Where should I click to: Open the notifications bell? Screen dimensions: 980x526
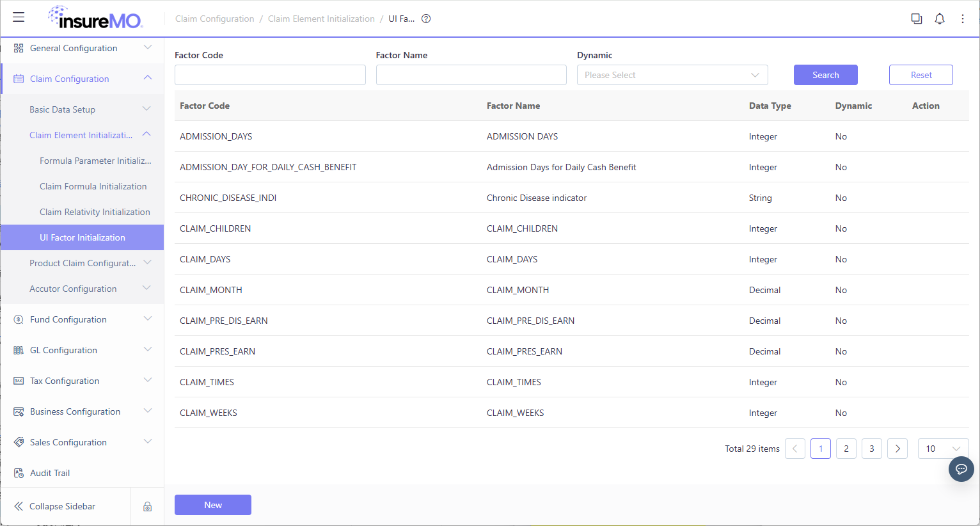coord(940,19)
